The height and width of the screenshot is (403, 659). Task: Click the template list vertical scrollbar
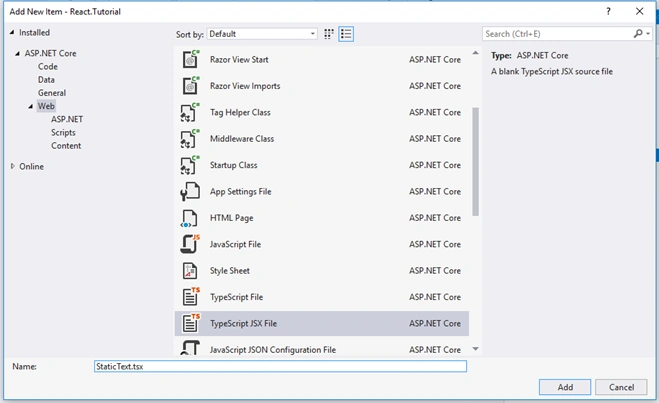point(475,161)
